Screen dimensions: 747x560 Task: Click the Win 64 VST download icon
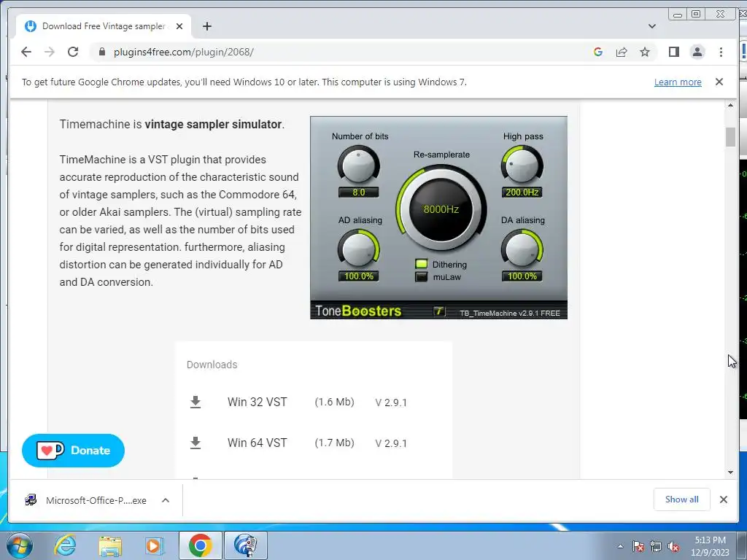[x=196, y=443]
